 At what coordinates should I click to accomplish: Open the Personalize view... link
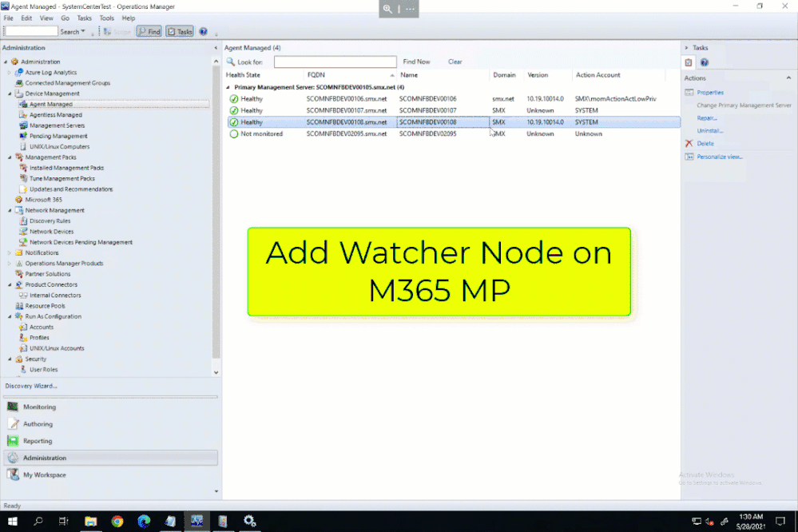(720, 157)
